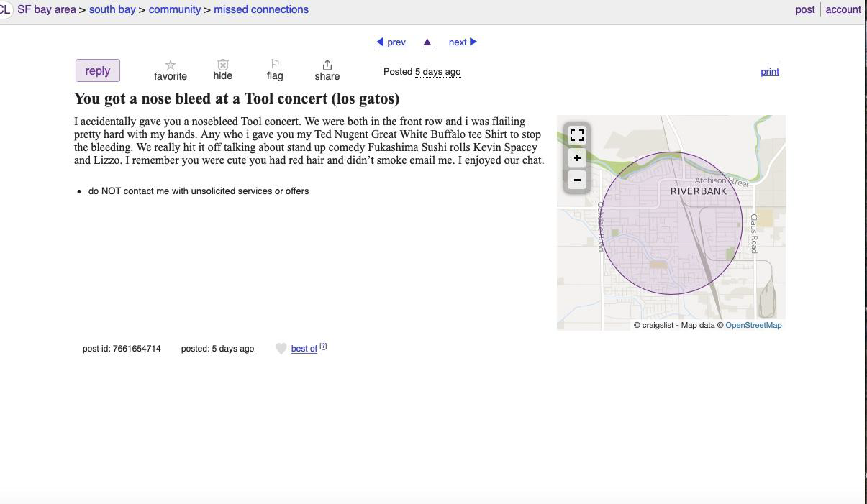867x504 pixels.
Task: Open the account link
Action: (843, 9)
